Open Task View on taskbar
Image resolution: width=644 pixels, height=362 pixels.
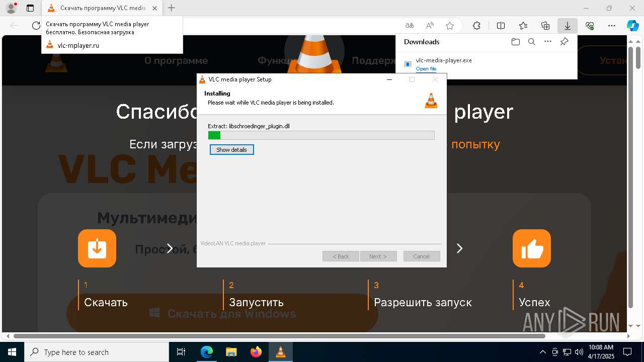181,352
